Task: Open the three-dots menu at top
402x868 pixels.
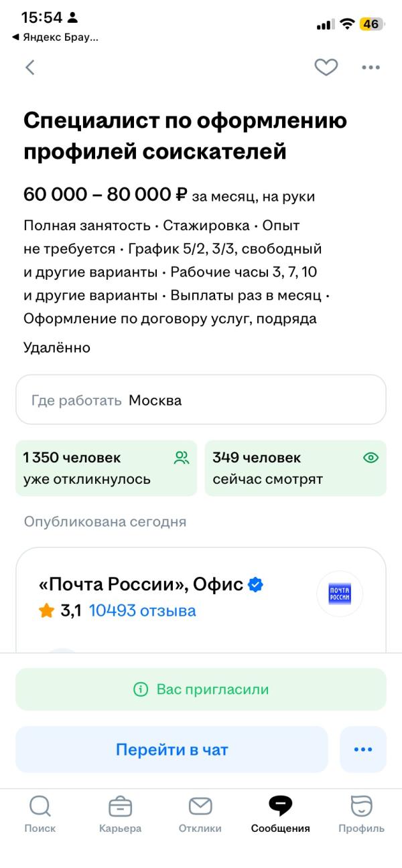Action: 371,67
